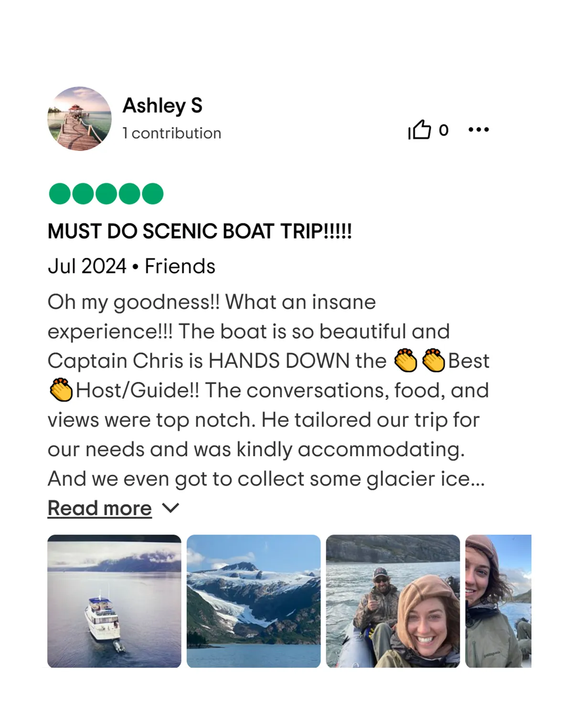Open Ashley S's pier profile avatar
This screenshot has width=573, height=728.
click(79, 118)
